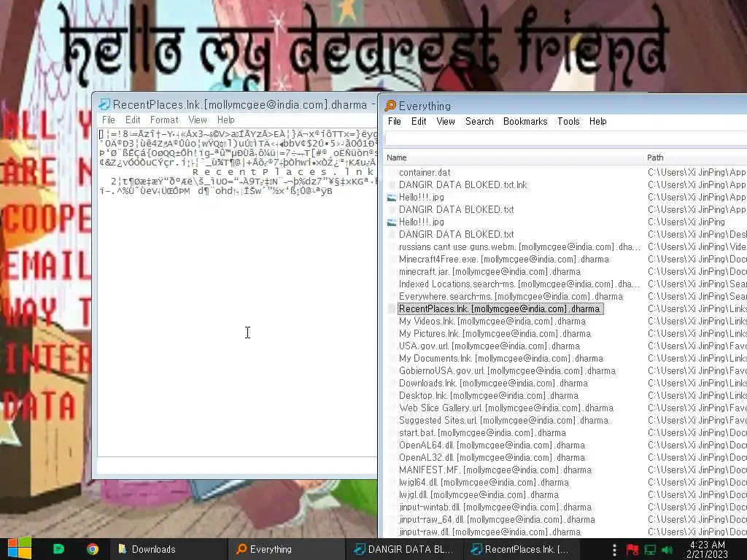
Task: Open the Windows Start menu
Action: [19, 548]
